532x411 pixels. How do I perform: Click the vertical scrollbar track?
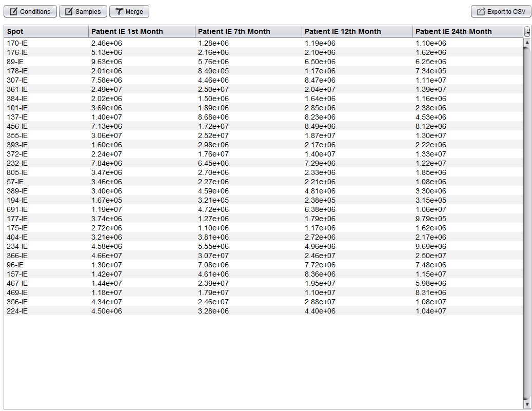tap(527, 231)
